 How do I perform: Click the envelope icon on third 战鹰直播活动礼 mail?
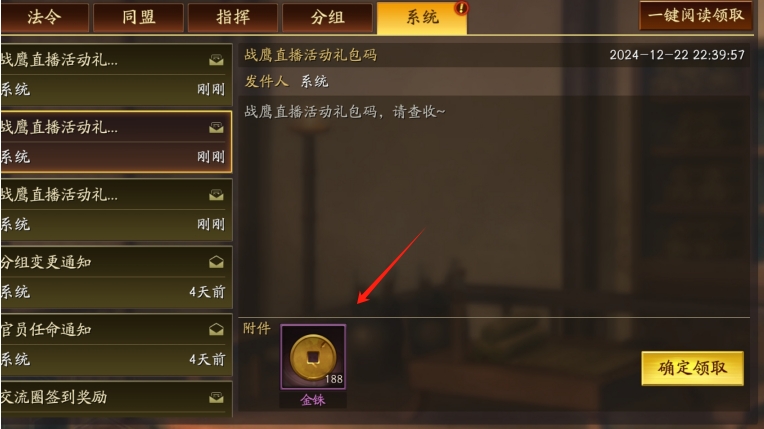tap(216, 195)
